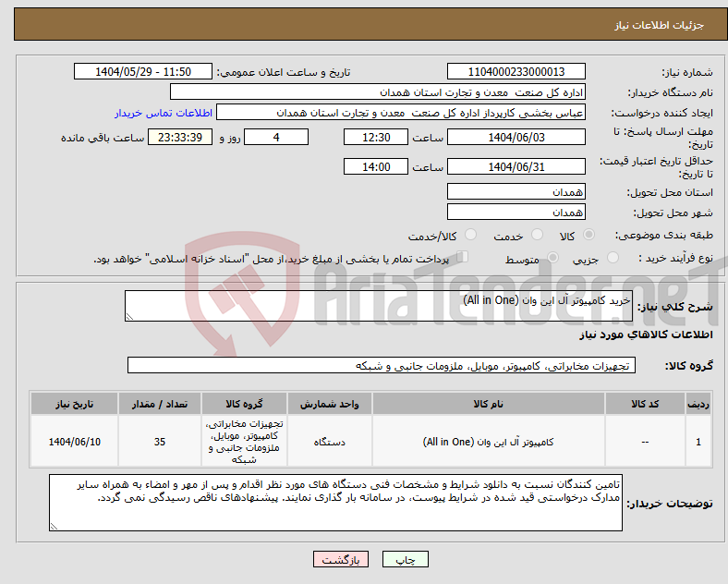The width and height of the screenshot is (728, 584).
Task: Click the price validity time 14:00
Action: [376, 166]
